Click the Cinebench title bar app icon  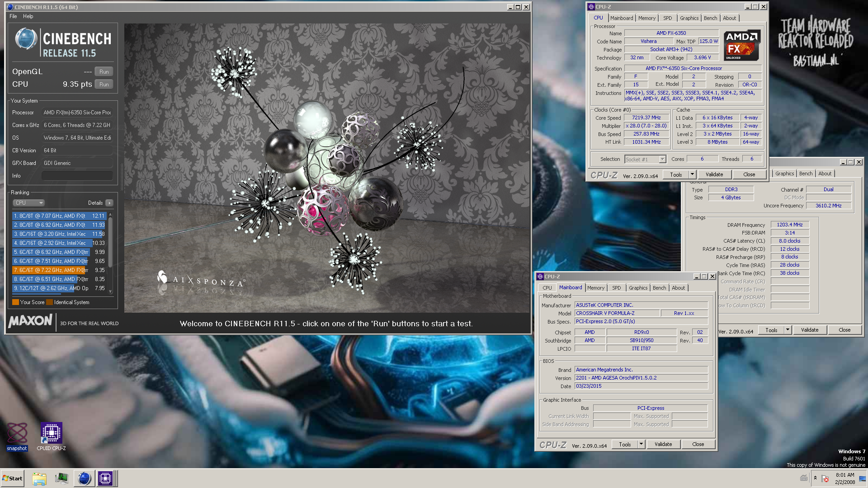(10, 7)
